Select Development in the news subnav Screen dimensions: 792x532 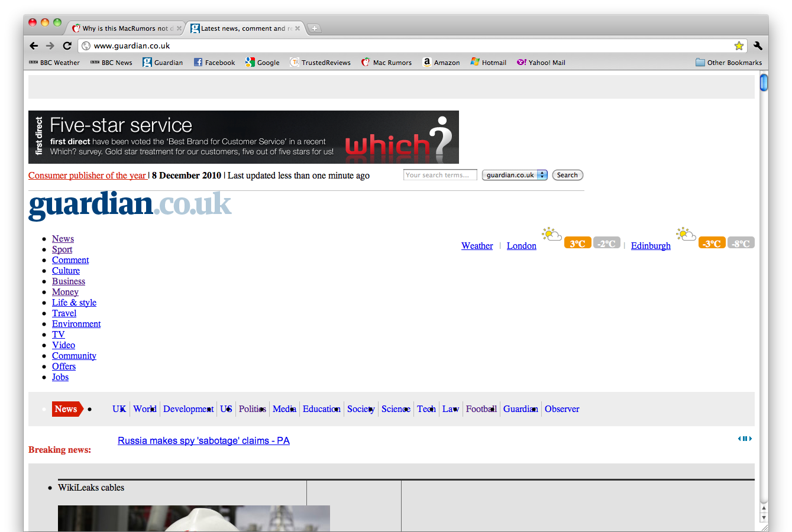coord(188,409)
